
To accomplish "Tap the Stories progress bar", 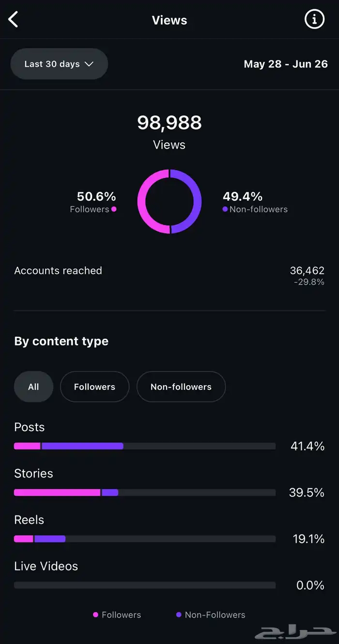I will tap(145, 493).
